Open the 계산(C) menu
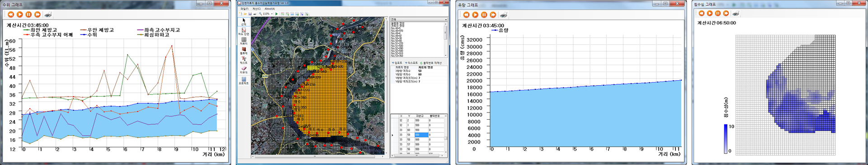 [256, 9]
